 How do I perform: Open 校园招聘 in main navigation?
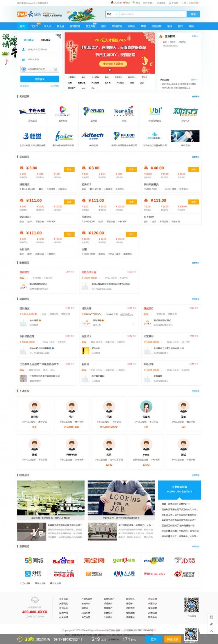[x=156, y=26]
